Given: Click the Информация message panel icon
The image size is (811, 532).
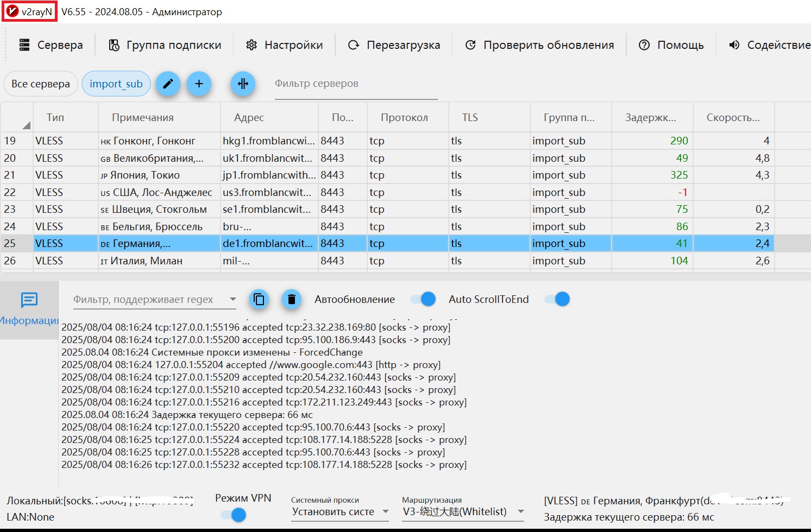Looking at the screenshot, I should 29,300.
